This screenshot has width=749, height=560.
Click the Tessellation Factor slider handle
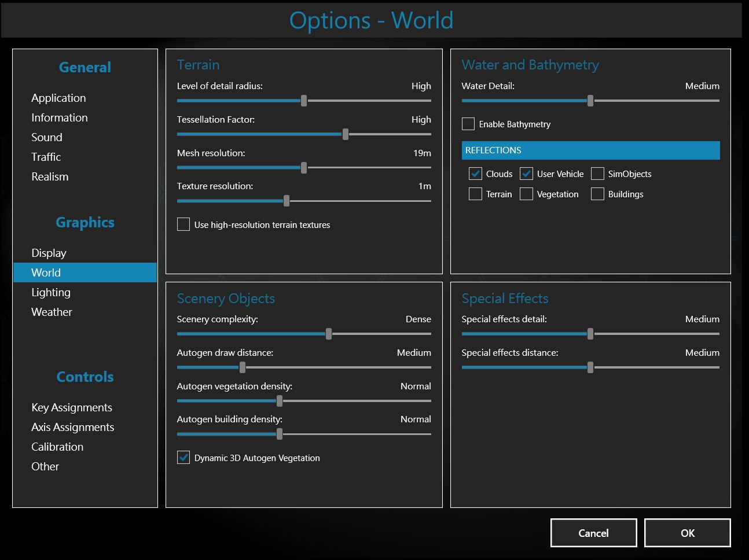point(346,134)
